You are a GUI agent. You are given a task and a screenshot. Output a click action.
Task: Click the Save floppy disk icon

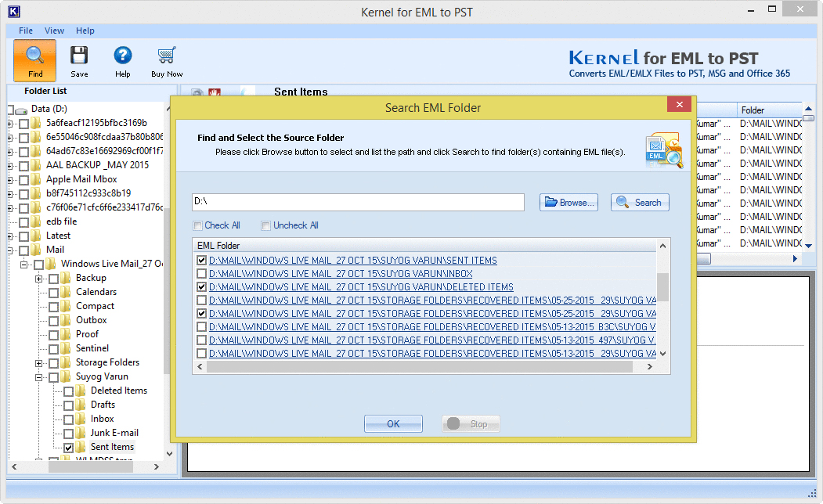pos(79,55)
